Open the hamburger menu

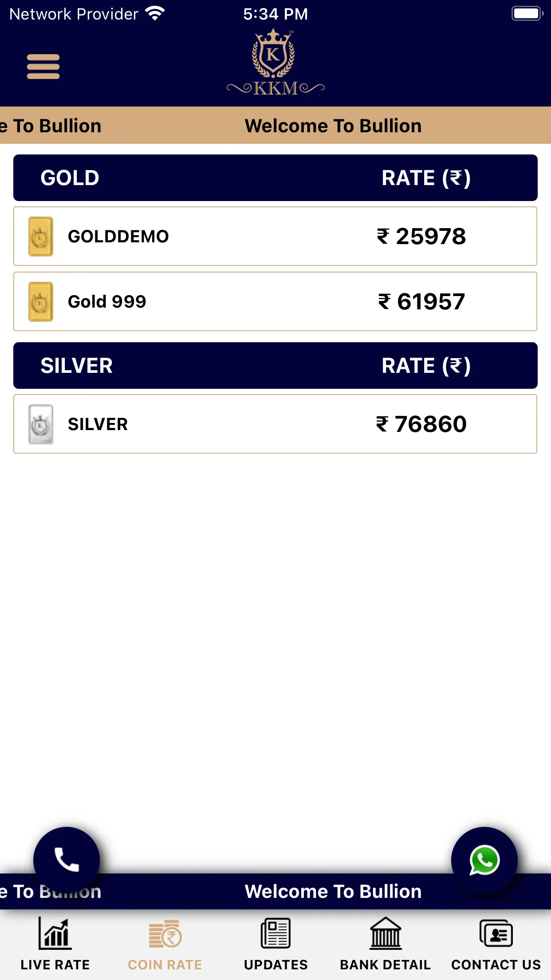pyautogui.click(x=43, y=67)
